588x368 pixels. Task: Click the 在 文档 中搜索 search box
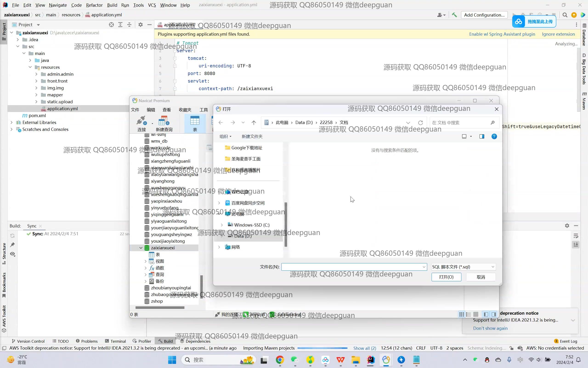pos(464,123)
